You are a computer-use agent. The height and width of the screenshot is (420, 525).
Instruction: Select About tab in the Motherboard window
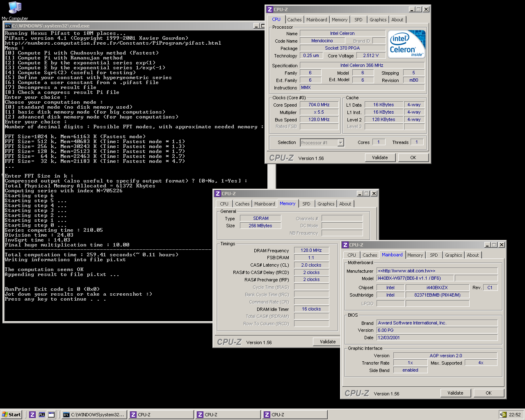[x=473, y=255]
